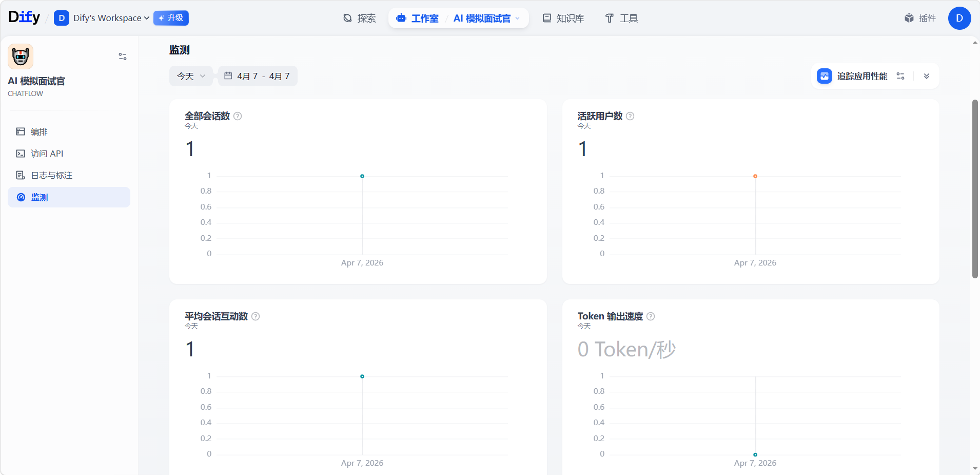Switch to 知识库 in top navigation

coord(563,18)
